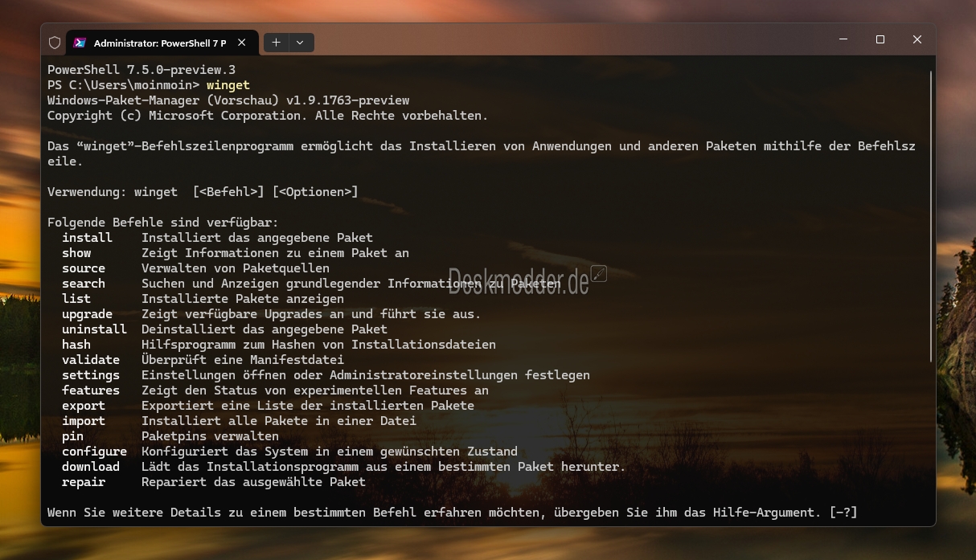Click the 'features' command name
The height and width of the screenshot is (560, 976).
coord(91,390)
